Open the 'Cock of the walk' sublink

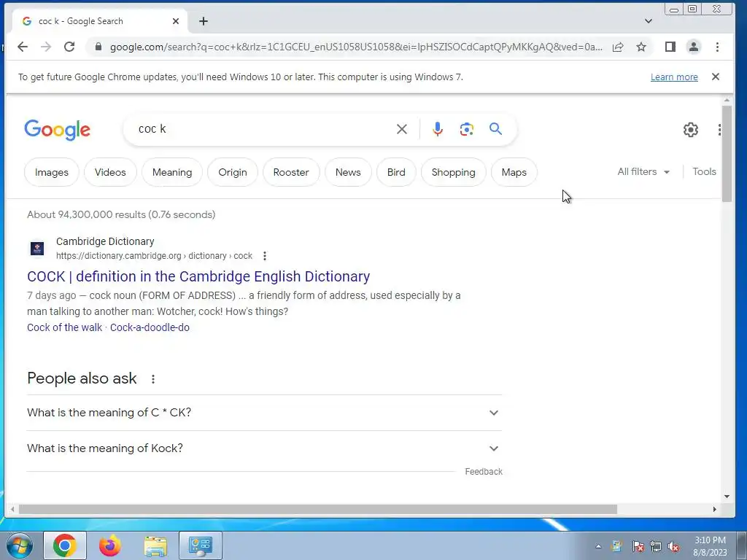[64, 327]
